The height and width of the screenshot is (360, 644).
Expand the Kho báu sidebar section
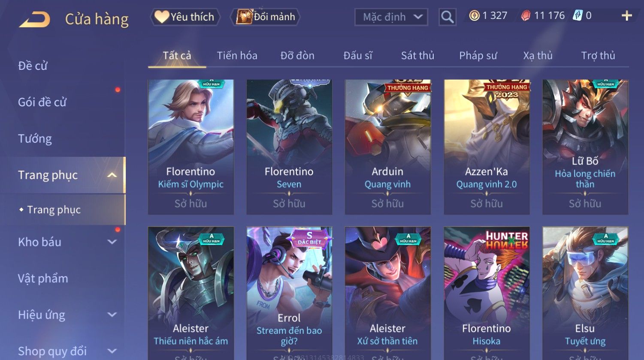click(x=112, y=242)
